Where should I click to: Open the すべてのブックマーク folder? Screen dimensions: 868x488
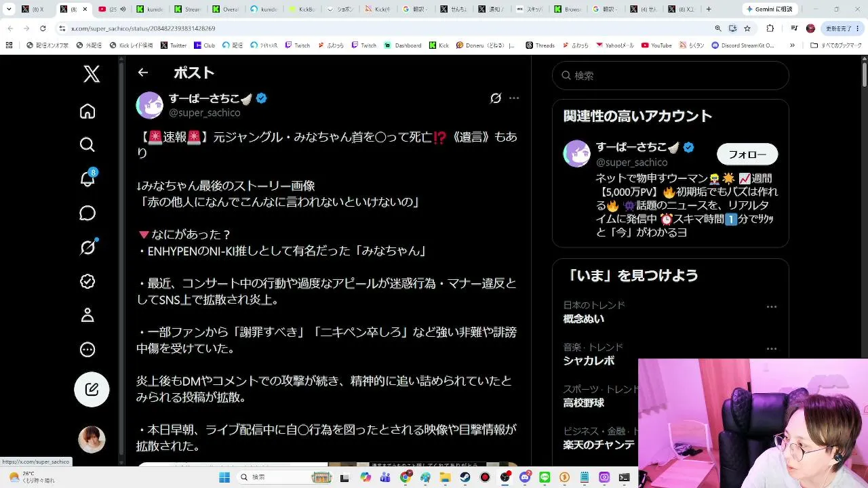click(835, 45)
